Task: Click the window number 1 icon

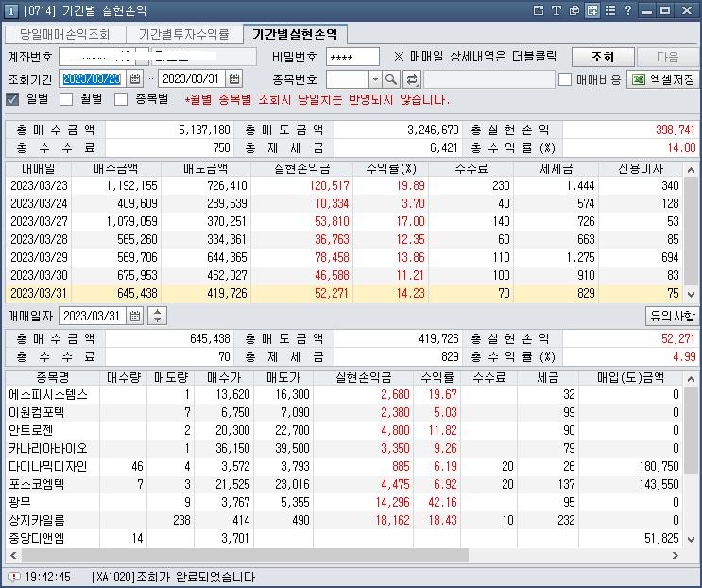Action: coord(10,10)
